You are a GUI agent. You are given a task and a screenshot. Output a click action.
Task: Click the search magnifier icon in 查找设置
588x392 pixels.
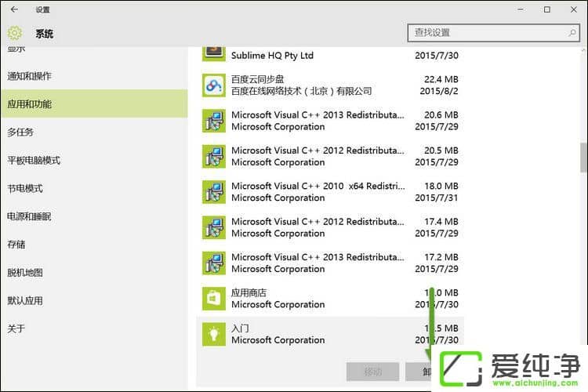pos(572,33)
